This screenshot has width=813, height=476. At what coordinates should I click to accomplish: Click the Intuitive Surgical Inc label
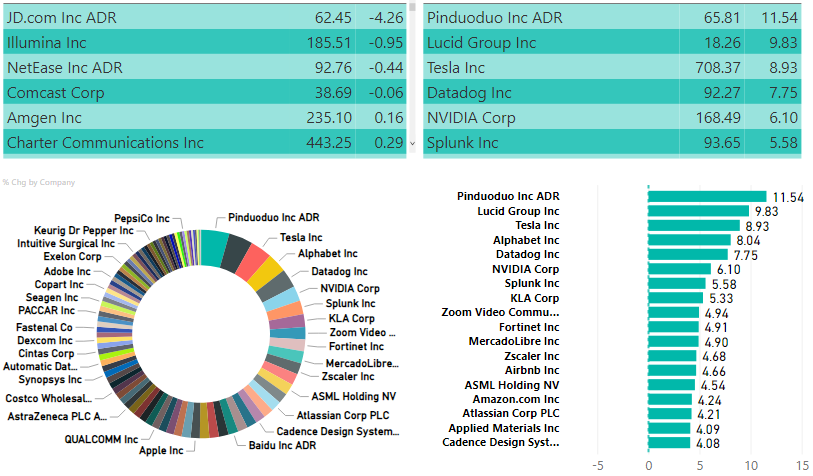(x=66, y=243)
